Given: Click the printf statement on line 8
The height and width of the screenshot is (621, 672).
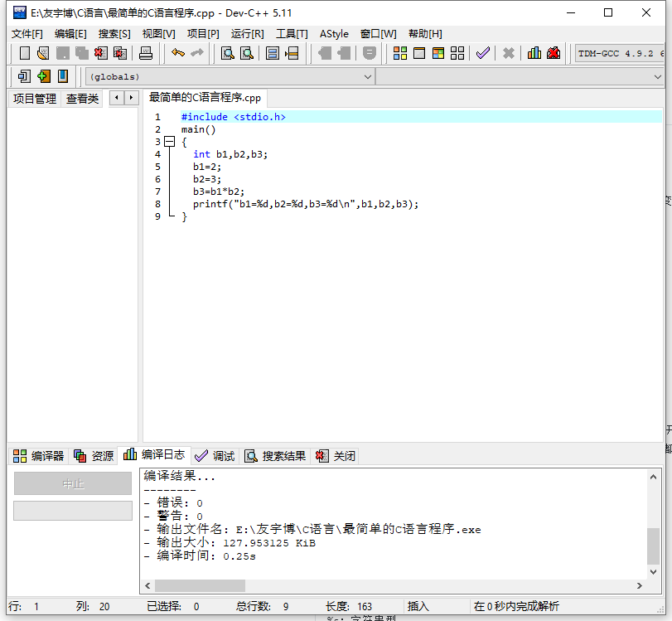Looking at the screenshot, I should tap(306, 204).
